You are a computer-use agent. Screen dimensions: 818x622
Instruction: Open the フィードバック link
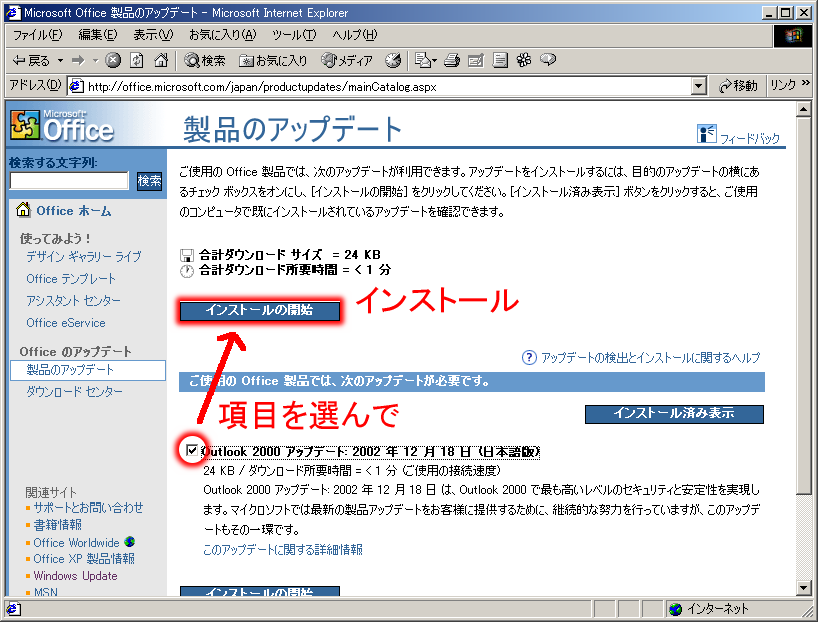coord(750,138)
